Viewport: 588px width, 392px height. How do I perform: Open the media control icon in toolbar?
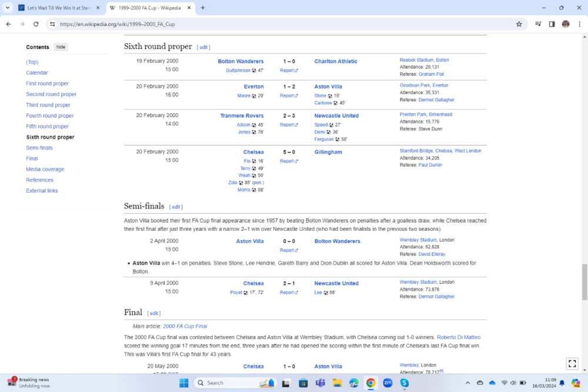pyautogui.click(x=538, y=24)
